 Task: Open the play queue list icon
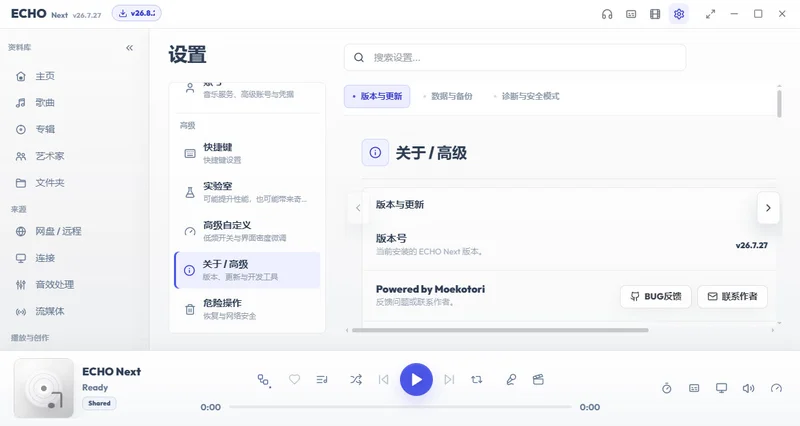322,380
